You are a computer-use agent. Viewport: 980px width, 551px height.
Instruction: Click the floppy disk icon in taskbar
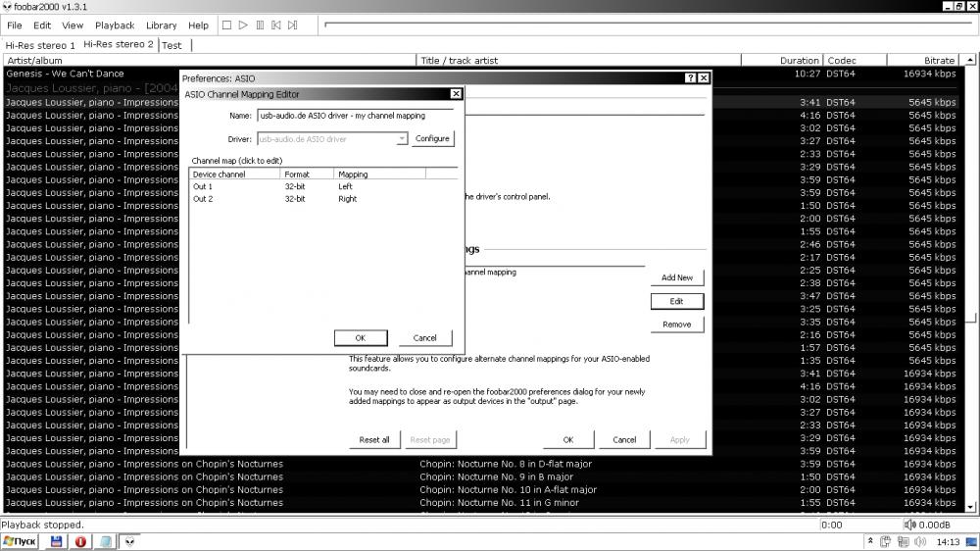pyautogui.click(x=57, y=541)
